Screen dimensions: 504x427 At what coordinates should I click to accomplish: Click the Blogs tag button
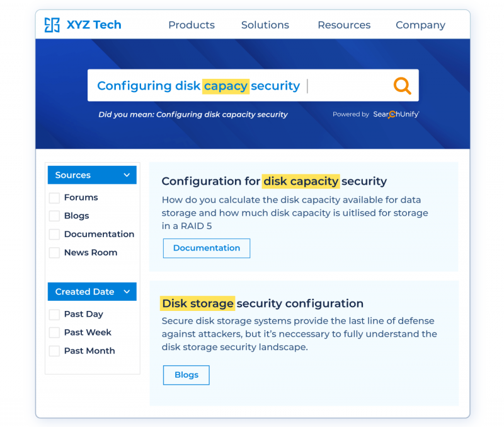[x=186, y=375]
